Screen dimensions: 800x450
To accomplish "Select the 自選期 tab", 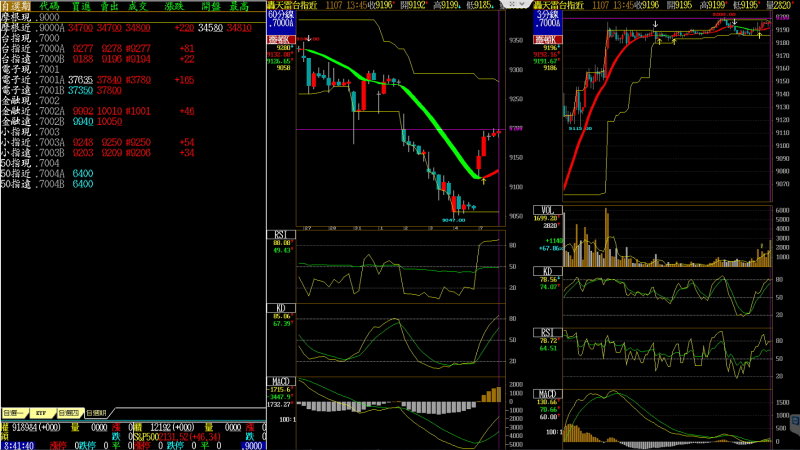I will [96, 411].
